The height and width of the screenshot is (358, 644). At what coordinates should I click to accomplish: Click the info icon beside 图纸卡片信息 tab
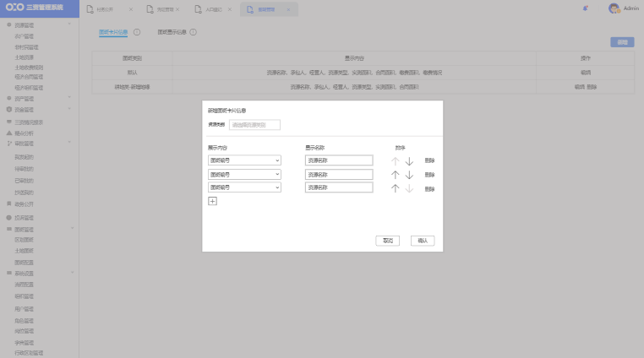(x=137, y=32)
